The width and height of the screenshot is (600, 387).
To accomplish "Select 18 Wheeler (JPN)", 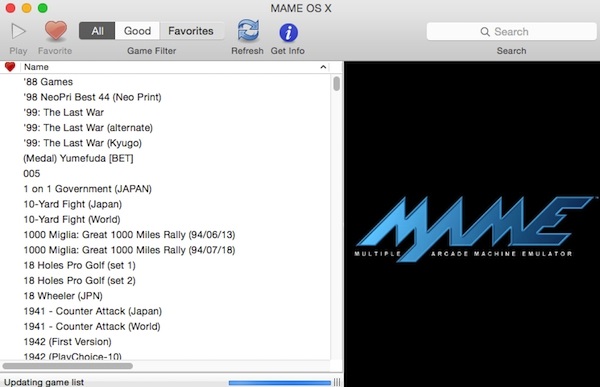I will tap(63, 296).
